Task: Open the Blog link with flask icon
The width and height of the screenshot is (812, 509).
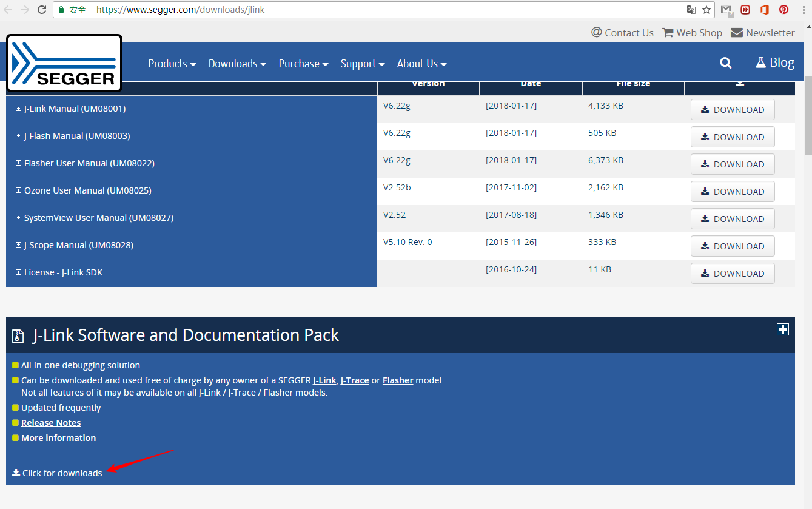Action: click(x=775, y=62)
